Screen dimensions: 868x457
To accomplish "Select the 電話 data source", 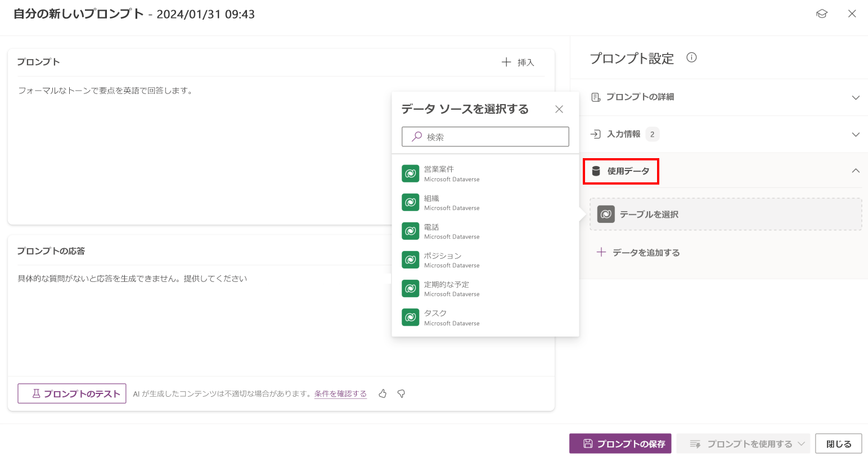I will click(x=485, y=231).
